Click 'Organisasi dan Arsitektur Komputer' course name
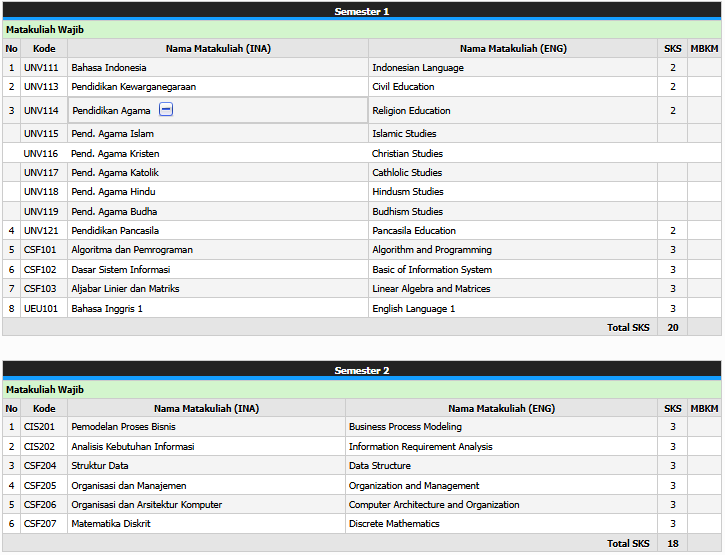The width and height of the screenshot is (725, 555). point(147,505)
